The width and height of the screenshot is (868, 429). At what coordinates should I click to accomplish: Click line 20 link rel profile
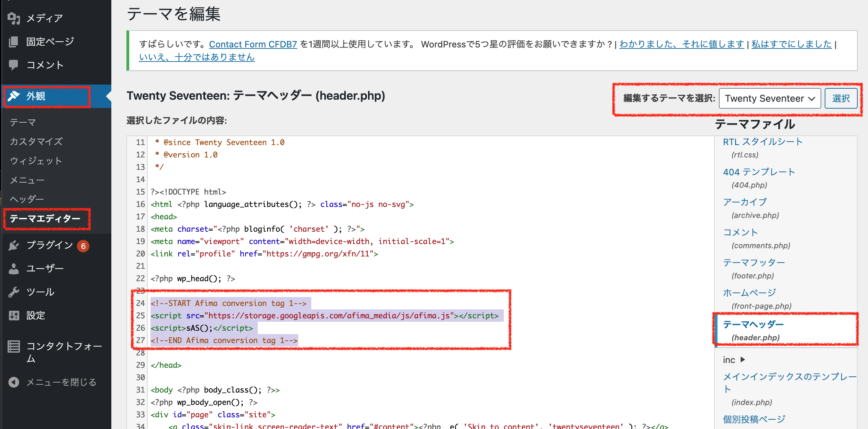tap(264, 254)
